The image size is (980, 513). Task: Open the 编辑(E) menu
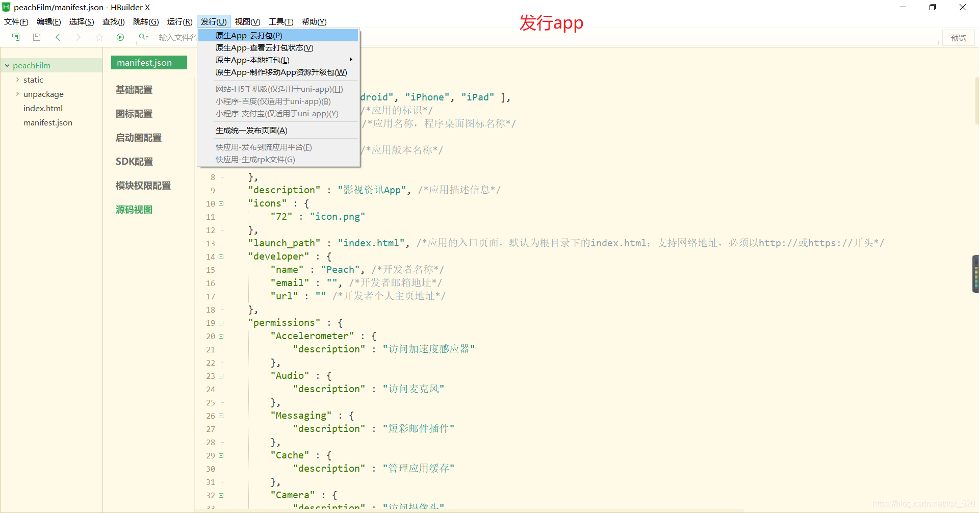[x=48, y=21]
